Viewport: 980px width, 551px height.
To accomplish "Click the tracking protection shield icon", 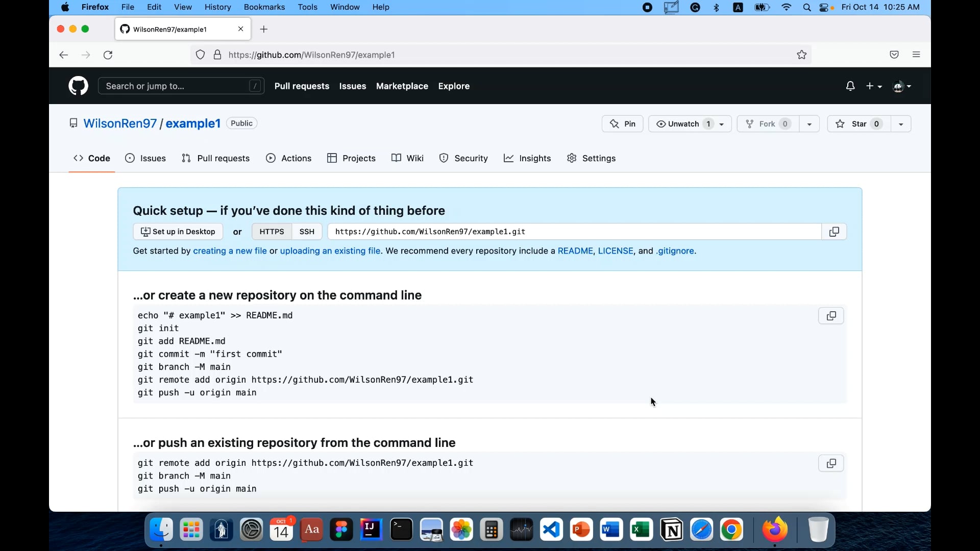I will (x=200, y=55).
